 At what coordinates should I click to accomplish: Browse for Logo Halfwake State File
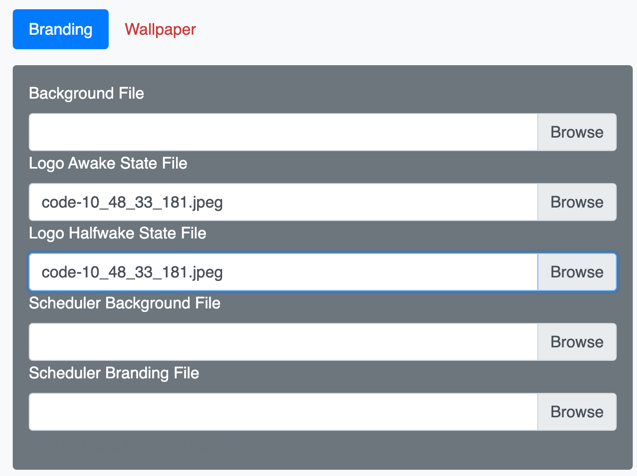576,272
